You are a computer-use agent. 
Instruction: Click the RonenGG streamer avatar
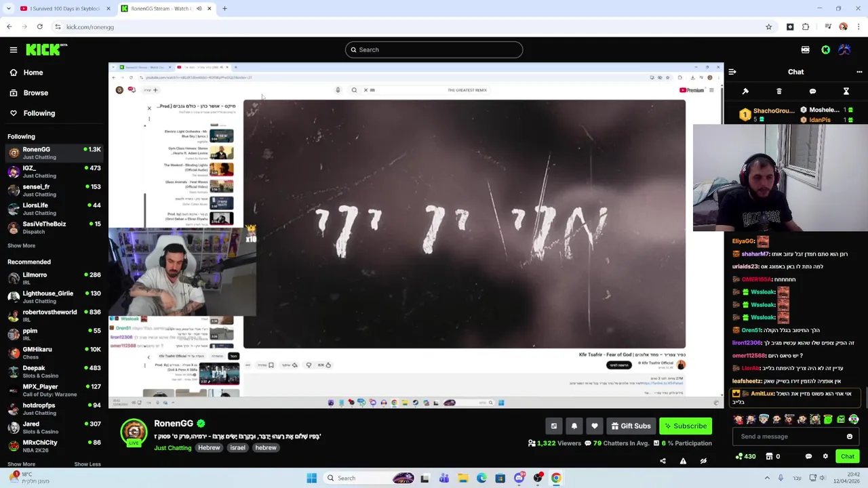pos(134,432)
